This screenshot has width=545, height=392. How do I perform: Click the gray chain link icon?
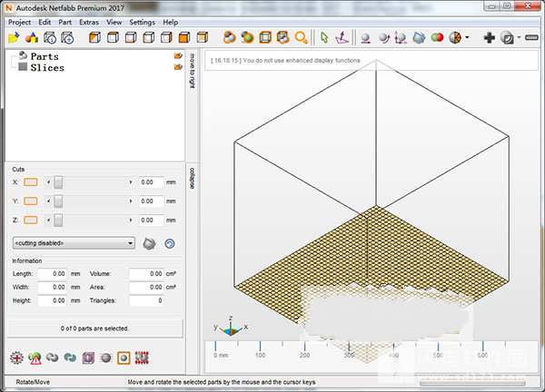[x=53, y=358]
